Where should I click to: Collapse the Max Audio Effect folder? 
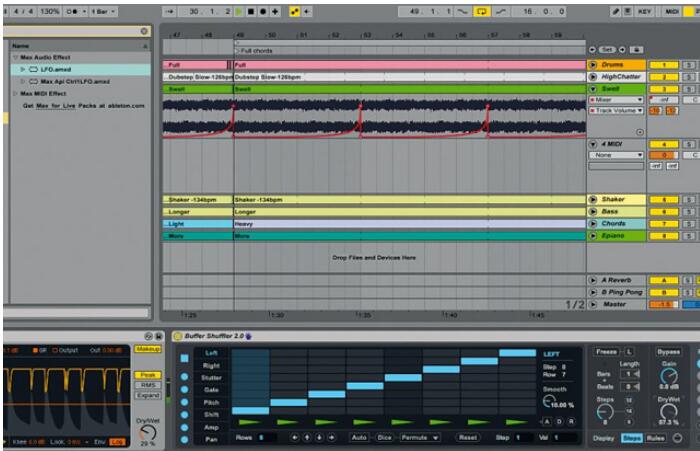(x=16, y=58)
